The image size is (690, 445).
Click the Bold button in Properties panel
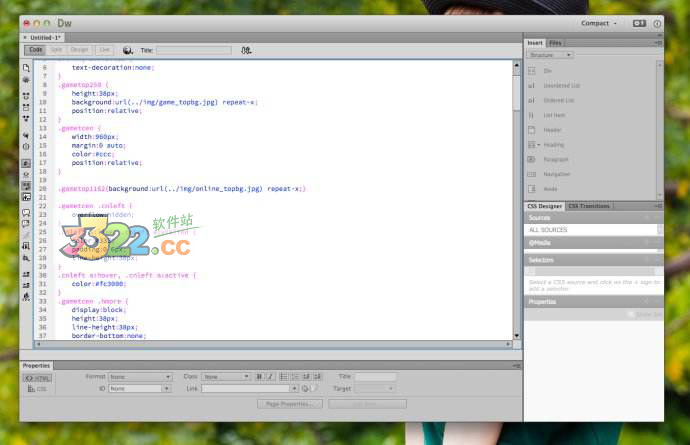pos(259,377)
